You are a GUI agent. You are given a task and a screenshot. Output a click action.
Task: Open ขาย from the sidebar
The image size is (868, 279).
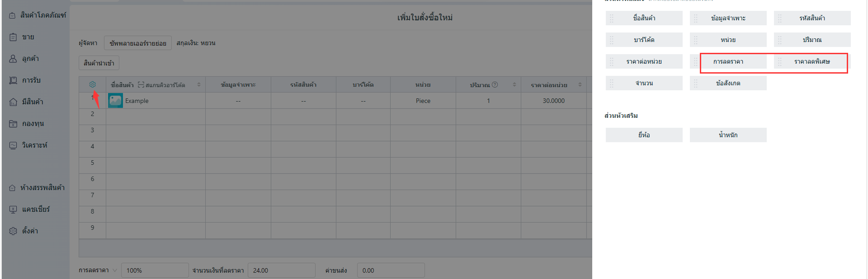(x=28, y=37)
